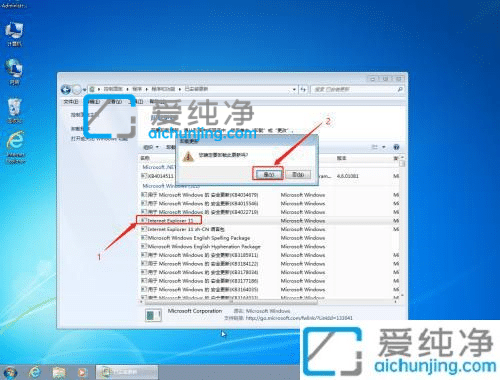This screenshot has width=500, height=380.
Task: Open Windows Explorer libraries from the taskbar
Action: (59, 372)
